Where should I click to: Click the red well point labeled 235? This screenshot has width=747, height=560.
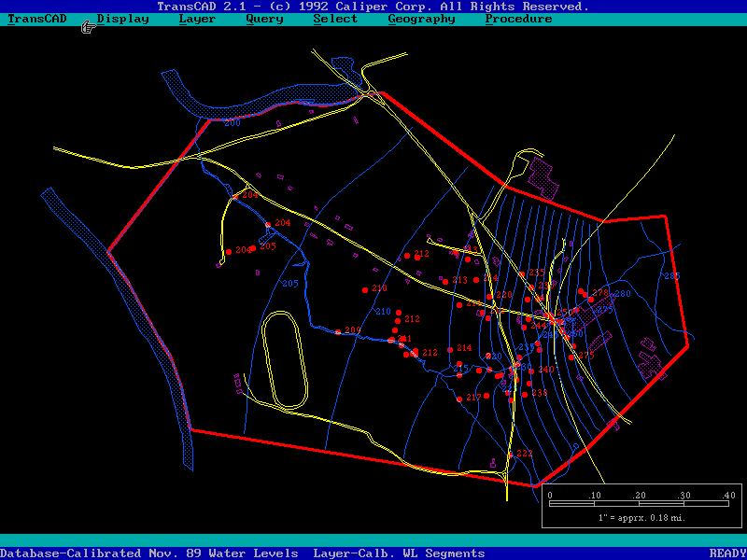[523, 274]
